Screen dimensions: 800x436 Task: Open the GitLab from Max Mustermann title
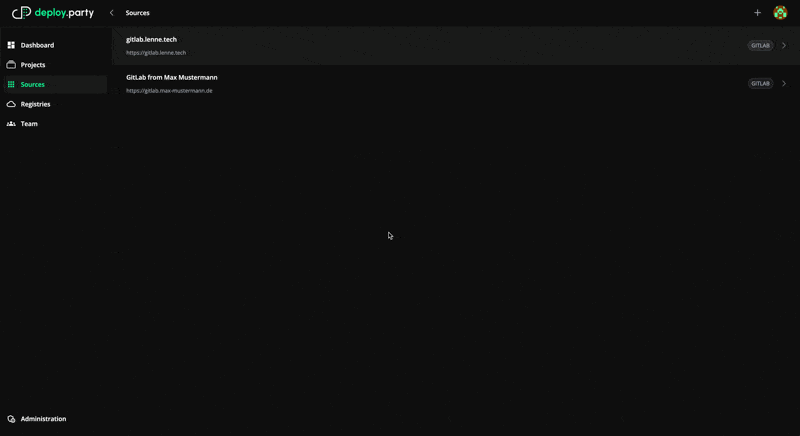click(171, 77)
